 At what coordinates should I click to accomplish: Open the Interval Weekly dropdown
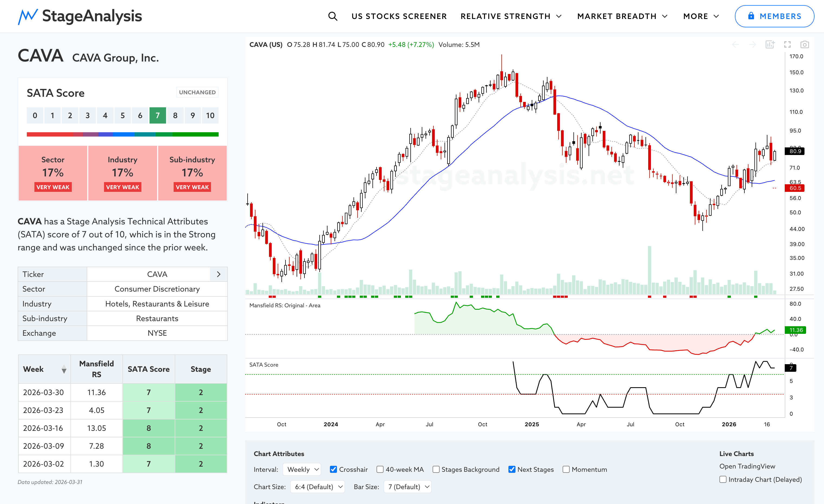tap(302, 469)
